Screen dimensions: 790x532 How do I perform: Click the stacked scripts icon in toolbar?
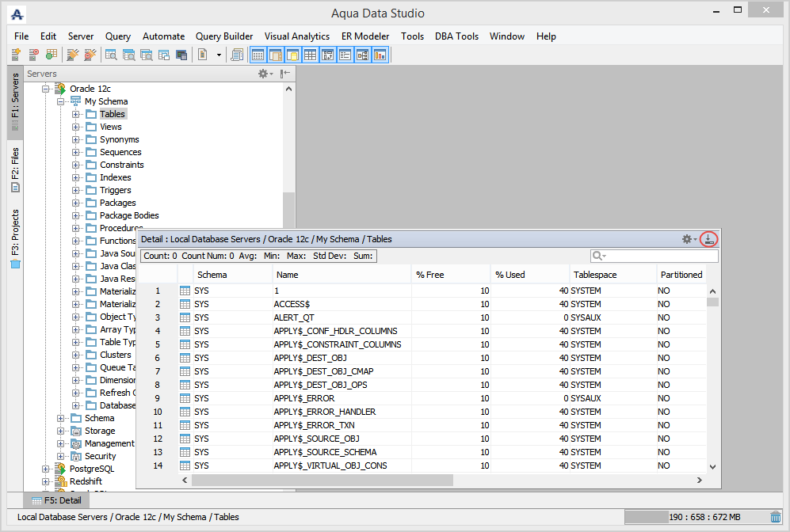236,55
